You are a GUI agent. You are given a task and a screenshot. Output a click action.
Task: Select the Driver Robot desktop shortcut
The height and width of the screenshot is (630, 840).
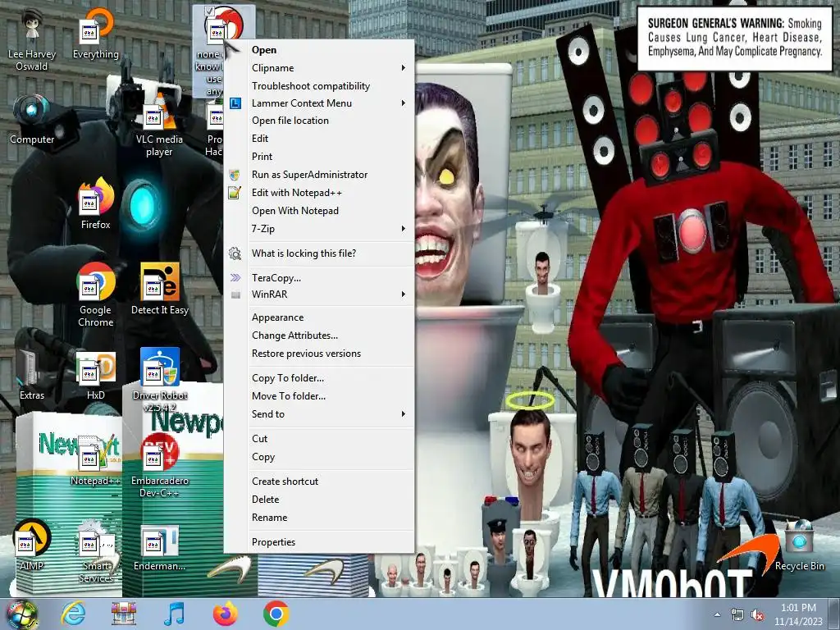click(160, 381)
